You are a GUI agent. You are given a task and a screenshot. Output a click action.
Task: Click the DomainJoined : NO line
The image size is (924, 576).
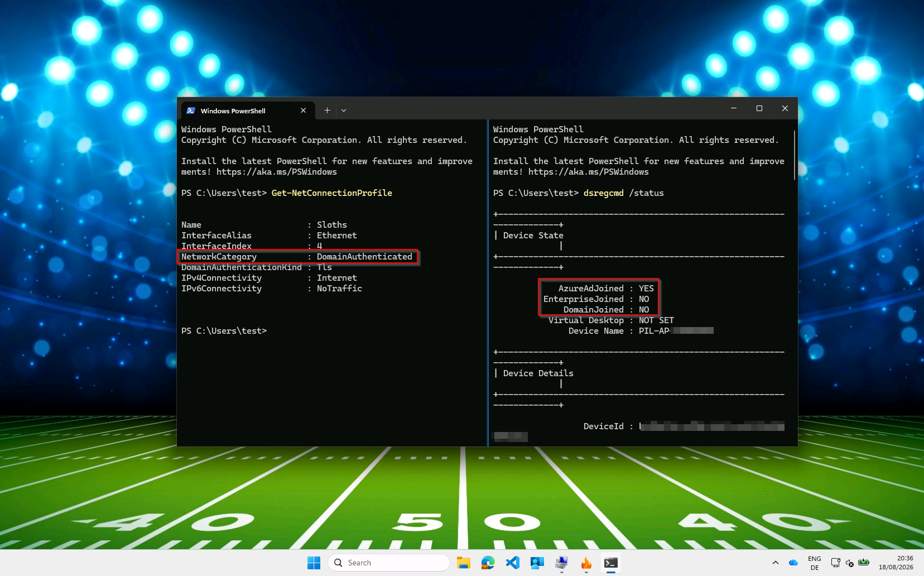pyautogui.click(x=606, y=310)
